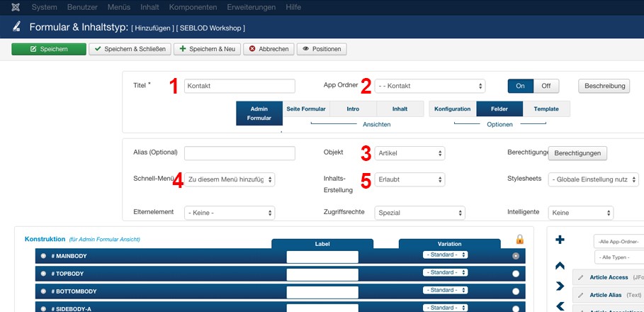
Task: Open the Intelligente dropdown showing Keine
Action: pos(581,213)
